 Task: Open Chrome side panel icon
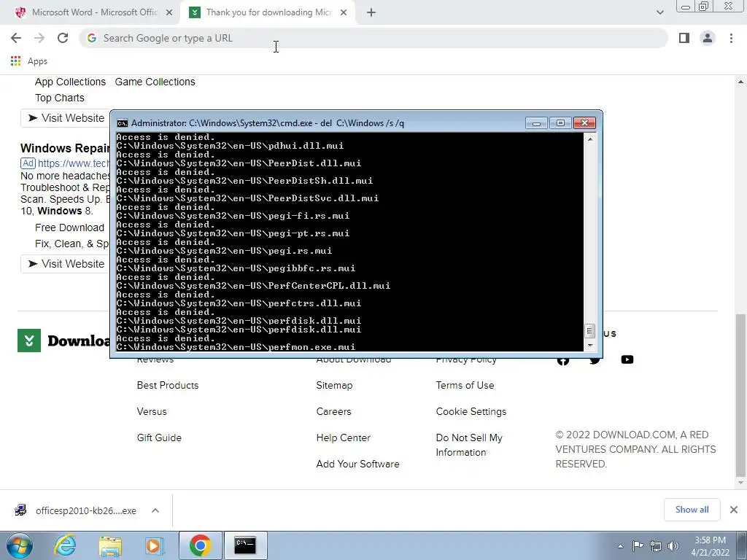(684, 38)
